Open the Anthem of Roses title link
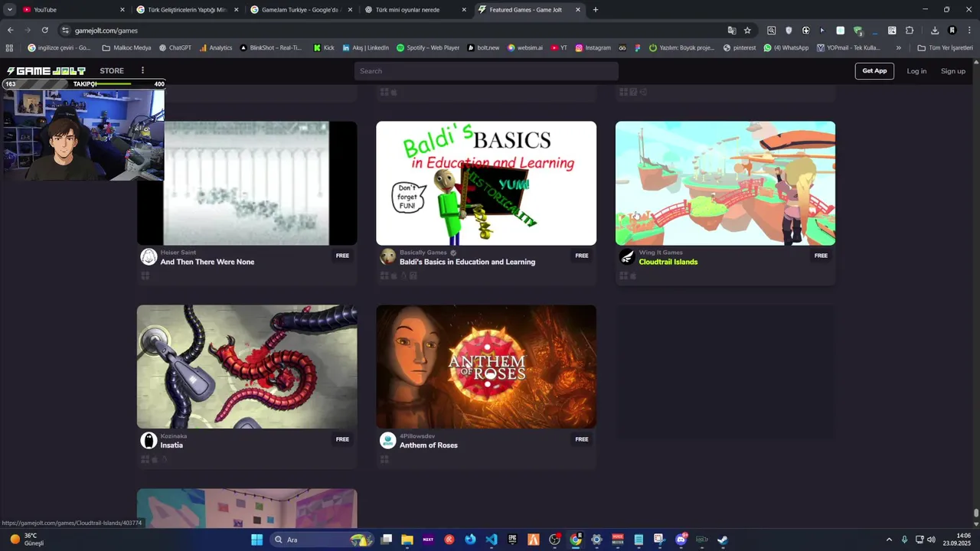 click(429, 445)
